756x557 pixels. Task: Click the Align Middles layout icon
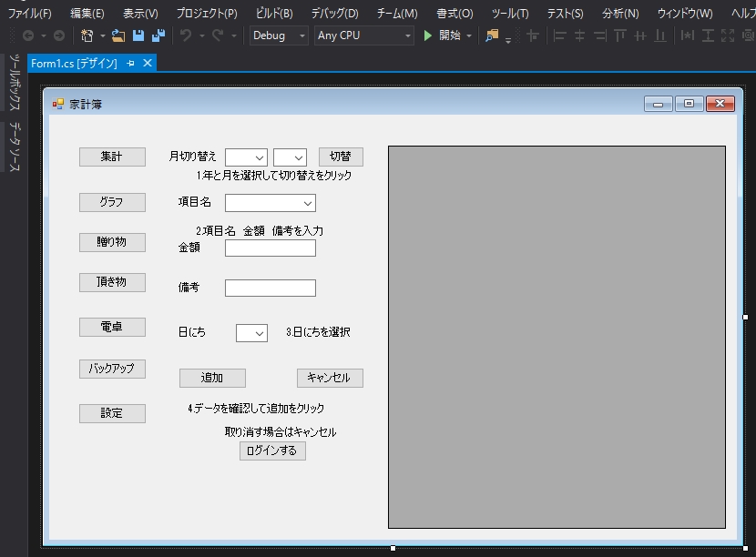point(640,35)
